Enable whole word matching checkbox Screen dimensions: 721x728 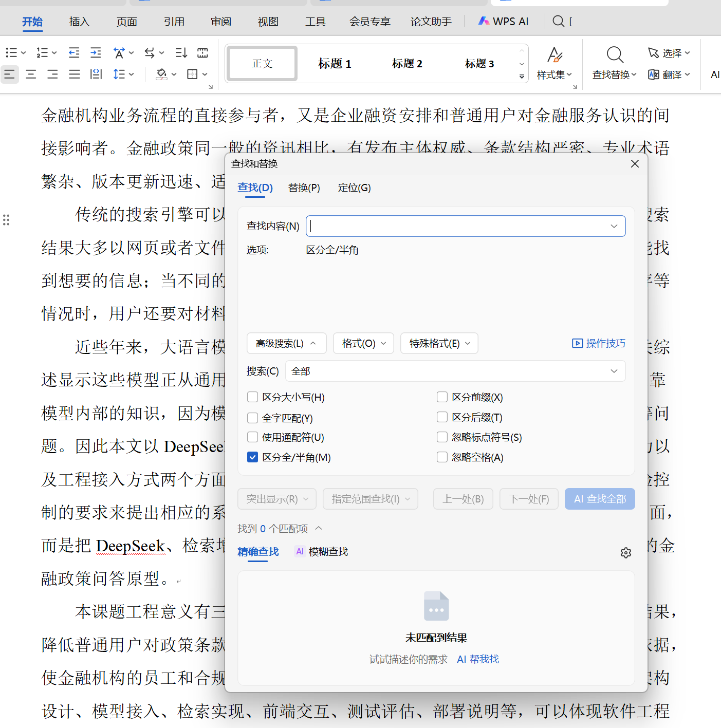click(252, 418)
